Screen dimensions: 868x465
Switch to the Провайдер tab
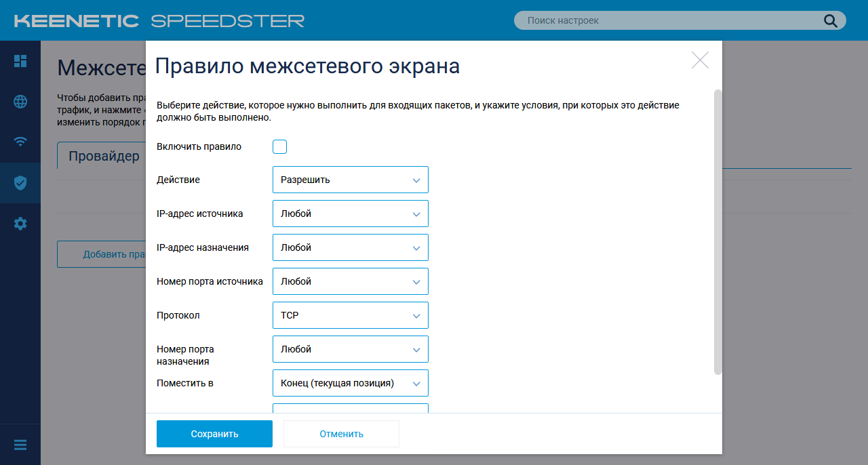(102, 156)
